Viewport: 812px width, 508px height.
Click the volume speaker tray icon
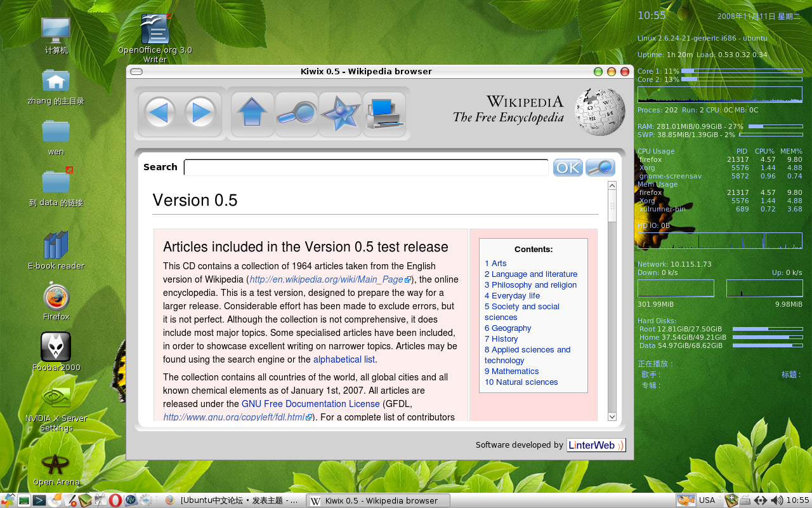click(x=776, y=500)
